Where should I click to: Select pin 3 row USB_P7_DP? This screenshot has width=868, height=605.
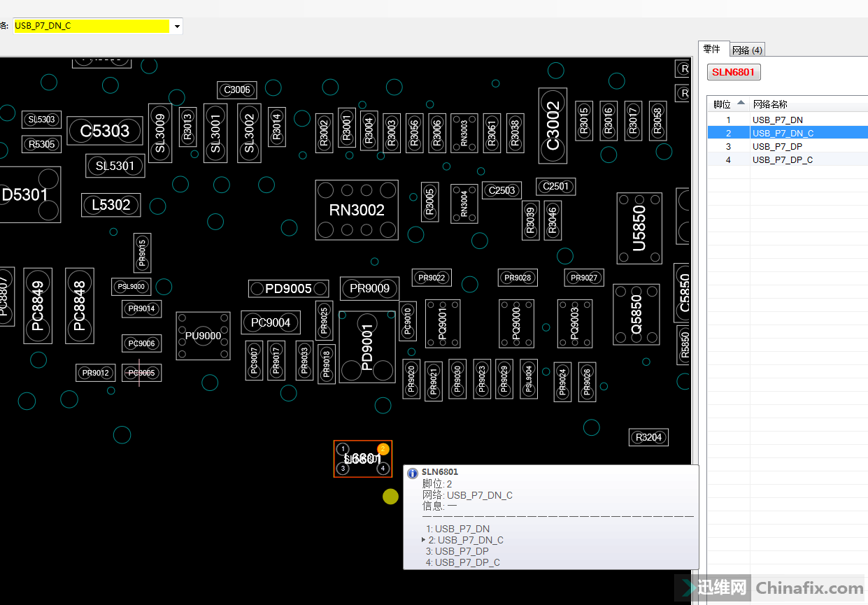[x=777, y=146]
